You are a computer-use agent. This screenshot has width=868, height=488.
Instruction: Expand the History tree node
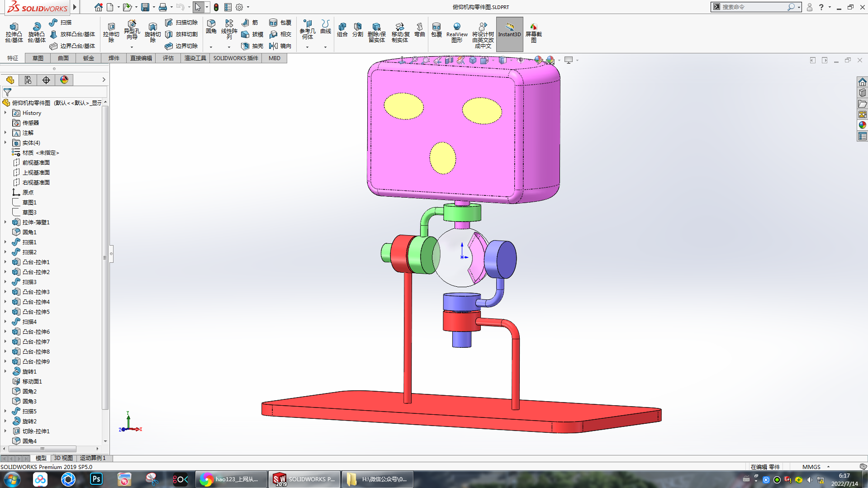point(5,113)
